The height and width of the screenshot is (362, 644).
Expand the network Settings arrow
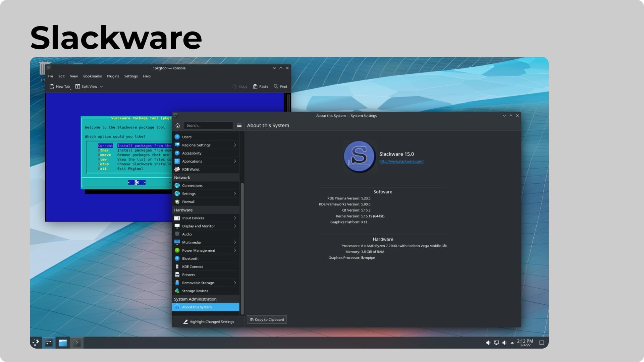click(x=235, y=194)
